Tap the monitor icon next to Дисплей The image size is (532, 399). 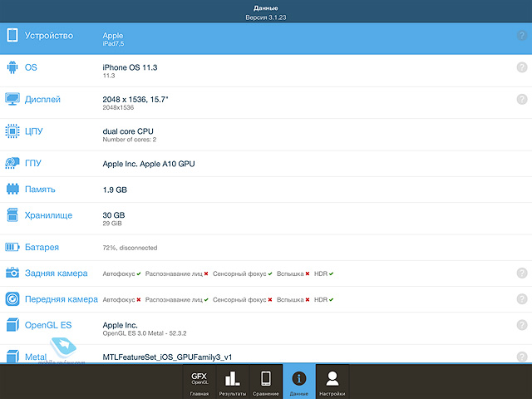pos(12,99)
